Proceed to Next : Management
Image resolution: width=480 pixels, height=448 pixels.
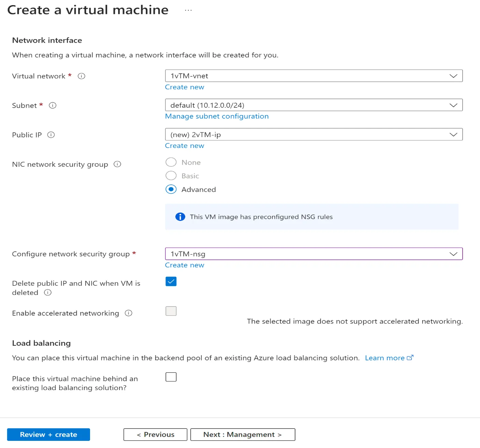point(243,434)
